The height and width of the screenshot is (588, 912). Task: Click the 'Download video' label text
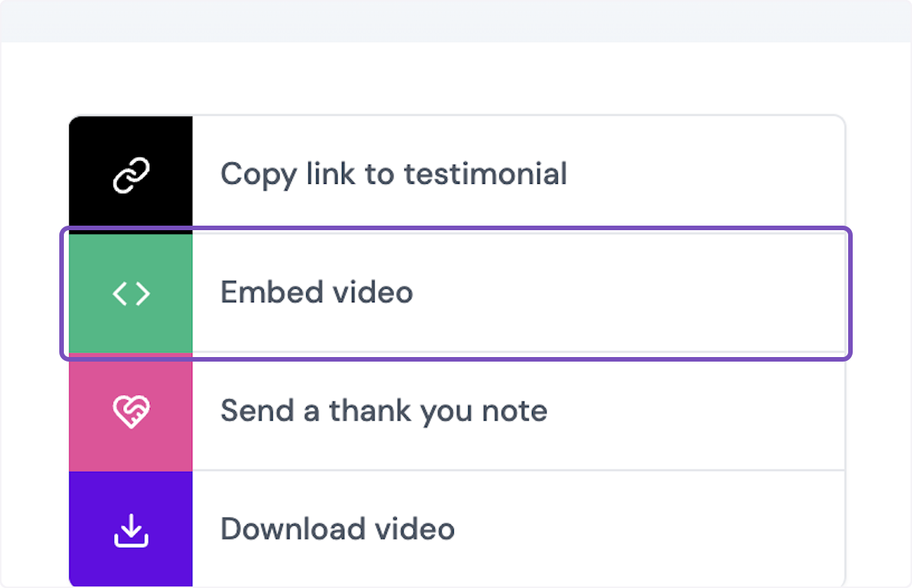(337, 529)
